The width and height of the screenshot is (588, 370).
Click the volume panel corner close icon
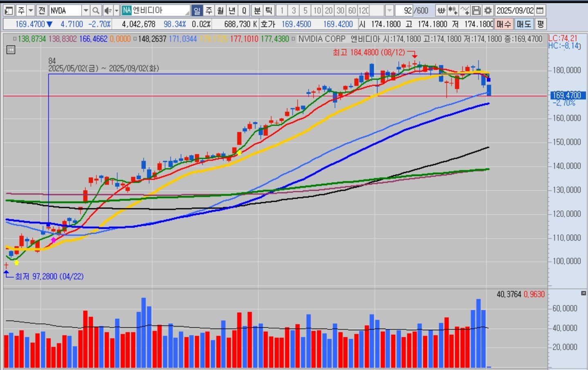pyautogui.click(x=584, y=293)
